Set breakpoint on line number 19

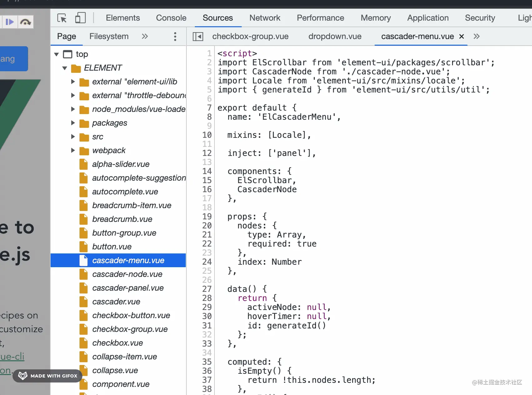[207, 217]
